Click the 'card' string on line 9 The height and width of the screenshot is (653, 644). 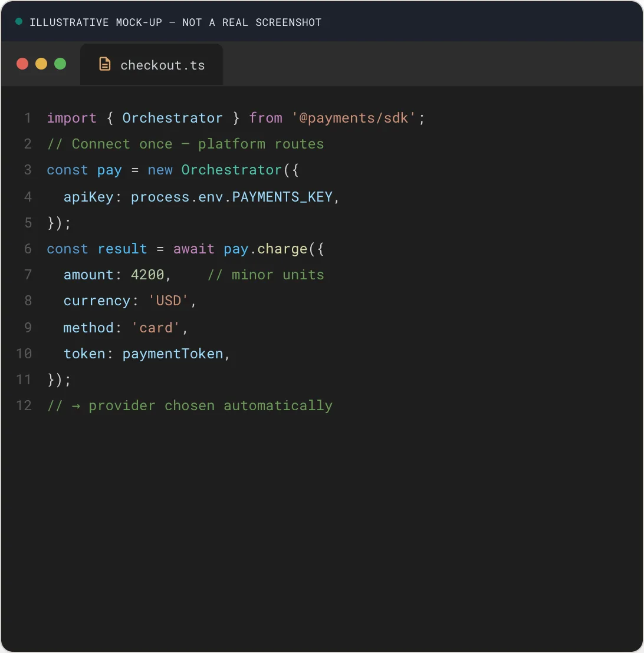pos(156,328)
